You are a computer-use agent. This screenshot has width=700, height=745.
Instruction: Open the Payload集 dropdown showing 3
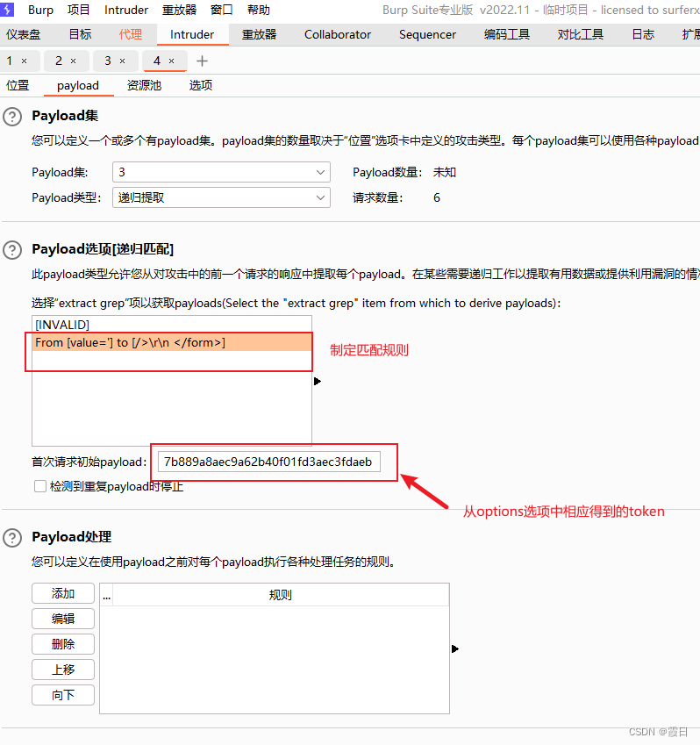(221, 172)
